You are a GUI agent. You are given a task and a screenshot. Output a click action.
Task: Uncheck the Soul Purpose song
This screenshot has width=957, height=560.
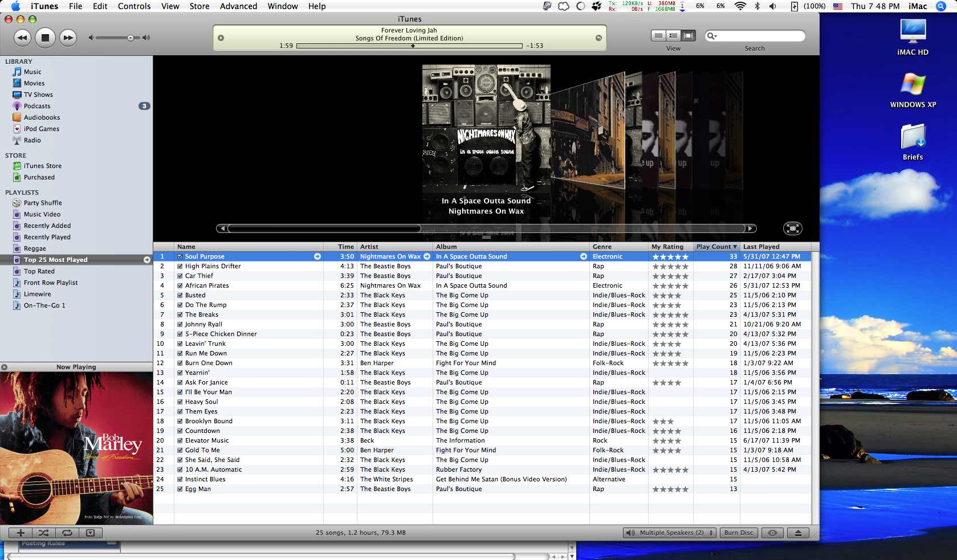click(x=180, y=256)
